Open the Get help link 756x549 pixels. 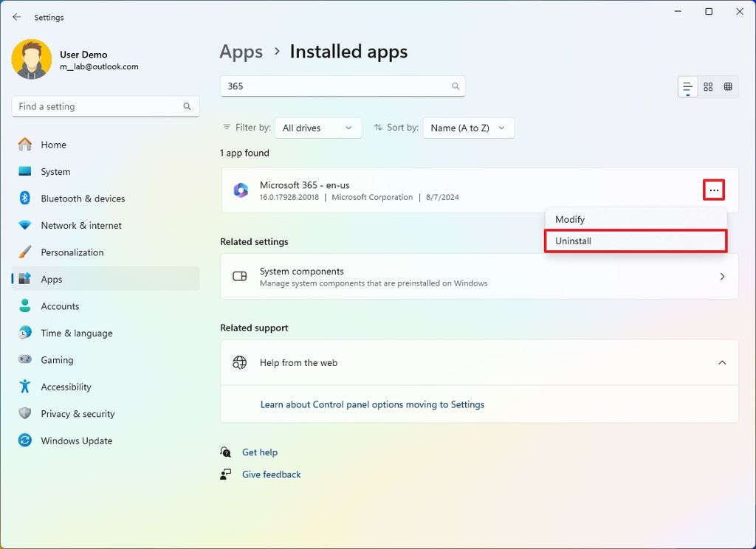(260, 452)
